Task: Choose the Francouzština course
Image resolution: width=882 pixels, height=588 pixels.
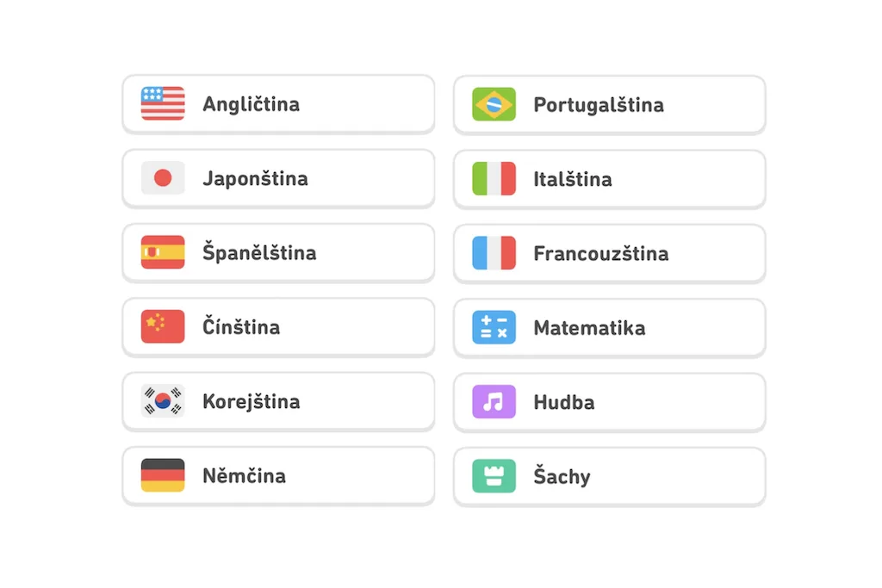Action: tap(608, 252)
